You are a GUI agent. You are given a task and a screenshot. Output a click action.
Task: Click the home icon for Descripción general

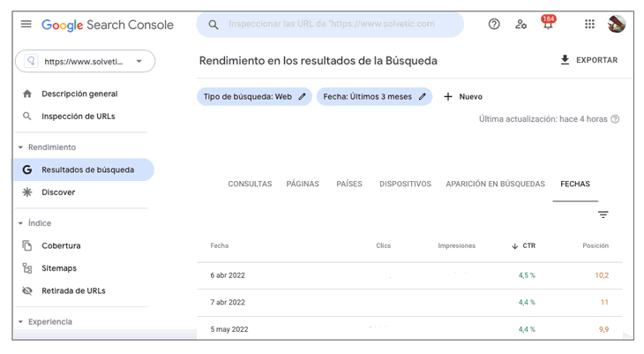pos(27,94)
